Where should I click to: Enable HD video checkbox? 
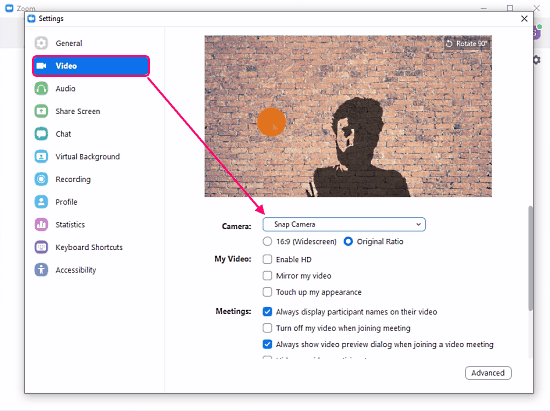tap(267, 259)
